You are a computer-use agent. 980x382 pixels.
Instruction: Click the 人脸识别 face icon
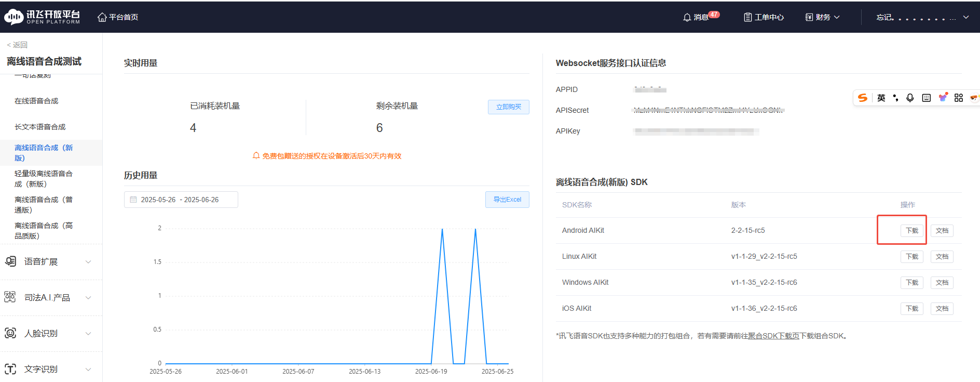point(10,333)
